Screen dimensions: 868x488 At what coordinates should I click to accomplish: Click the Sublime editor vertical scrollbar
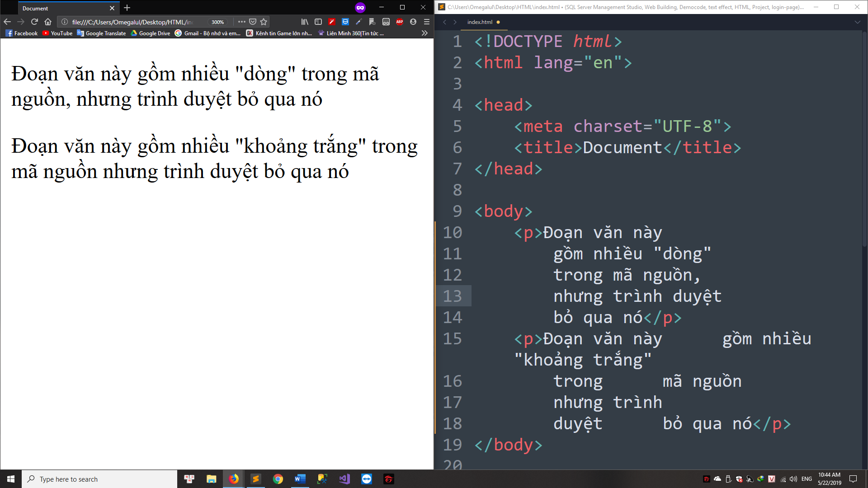click(x=864, y=136)
